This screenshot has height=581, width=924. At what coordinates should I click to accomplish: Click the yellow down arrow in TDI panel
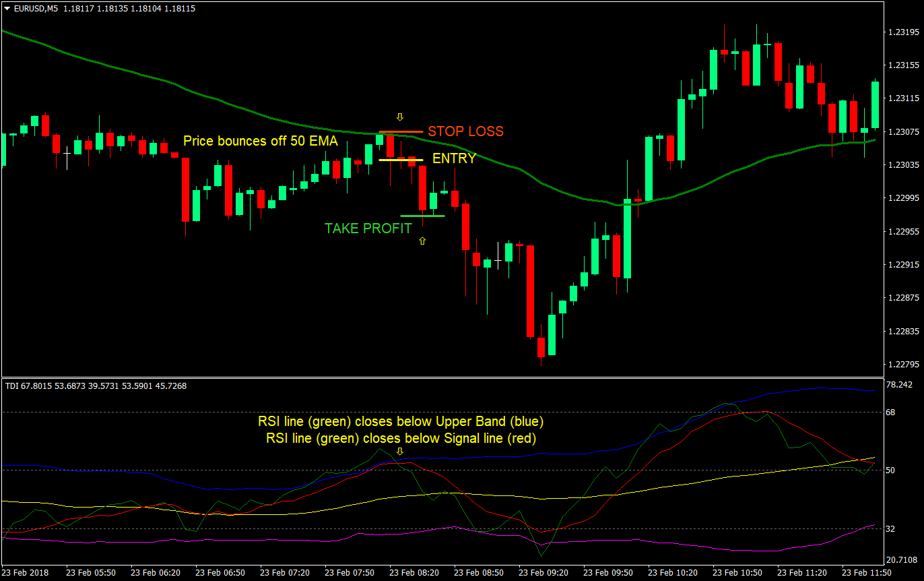coord(399,452)
